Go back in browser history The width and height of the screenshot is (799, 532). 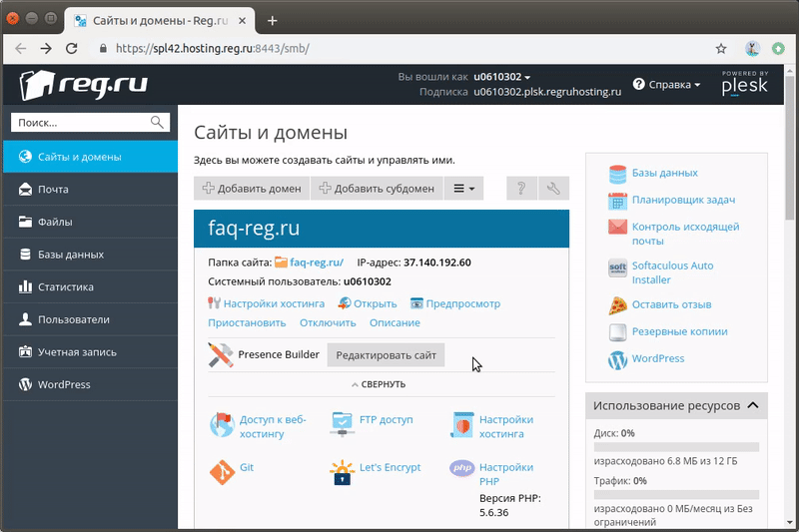click(x=21, y=48)
